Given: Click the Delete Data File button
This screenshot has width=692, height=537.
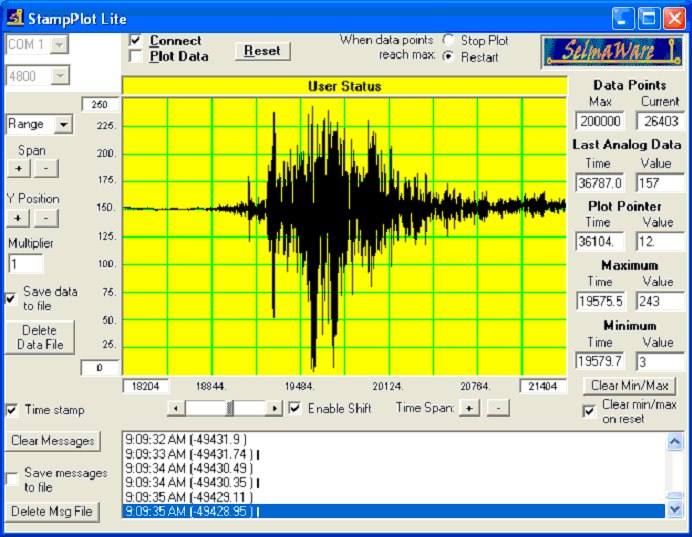Looking at the screenshot, I should 40,337.
